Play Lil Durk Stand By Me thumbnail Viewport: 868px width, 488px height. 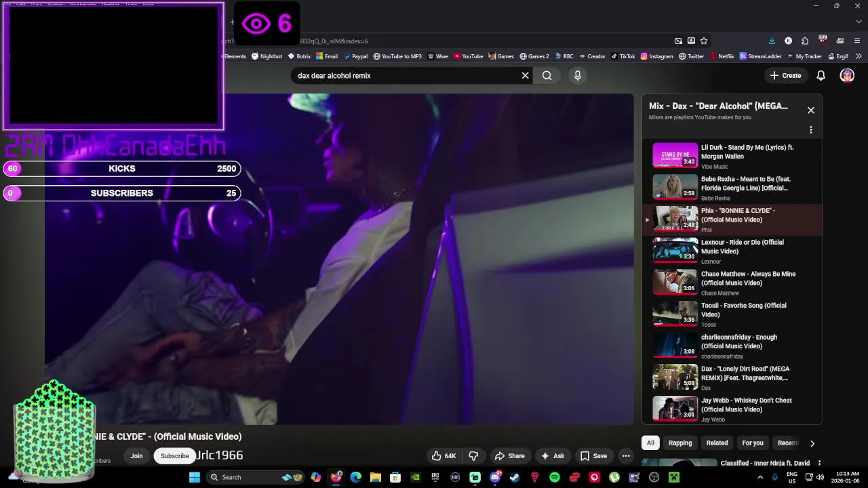coord(675,155)
